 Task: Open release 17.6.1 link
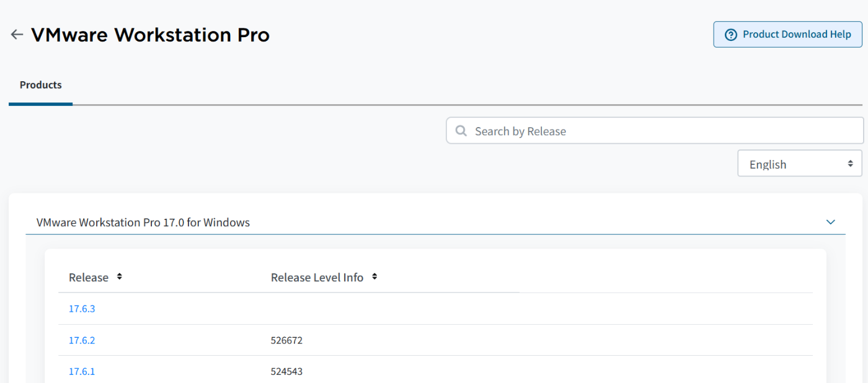coord(82,371)
